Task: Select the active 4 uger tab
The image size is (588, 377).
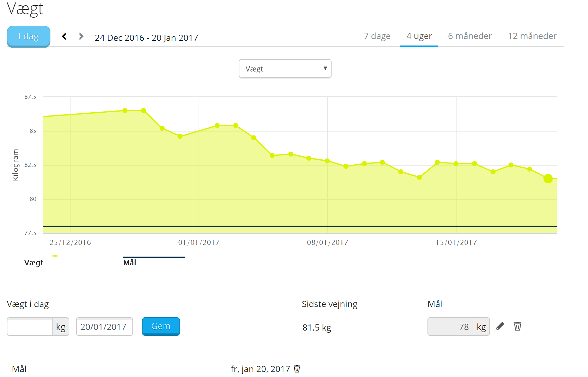Action: (x=419, y=36)
